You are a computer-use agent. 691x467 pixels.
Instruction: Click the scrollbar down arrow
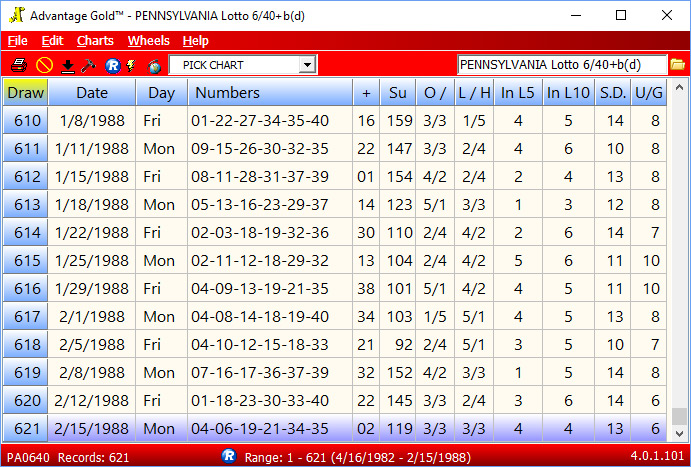[x=680, y=434]
